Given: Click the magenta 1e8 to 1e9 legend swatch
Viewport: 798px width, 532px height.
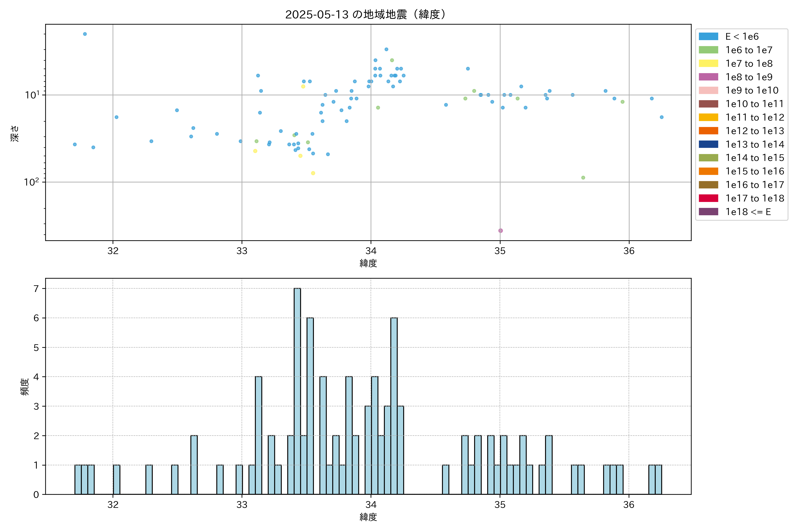Looking at the screenshot, I should point(708,77).
